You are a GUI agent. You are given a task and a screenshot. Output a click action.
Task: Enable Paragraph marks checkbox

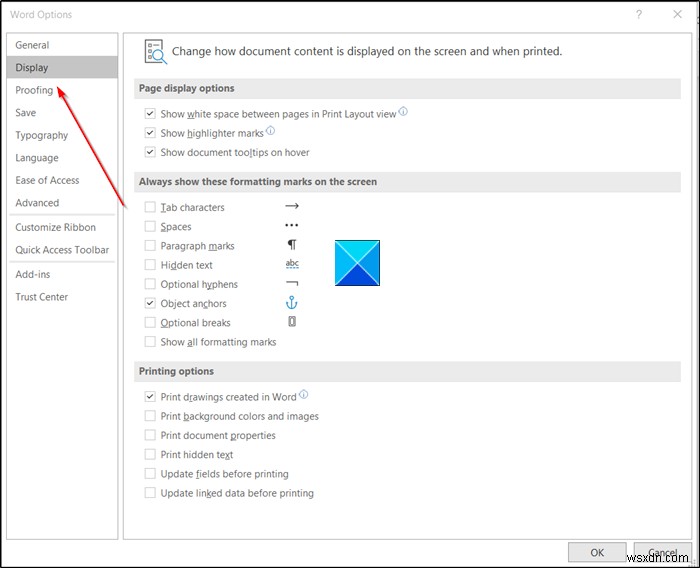coord(150,245)
